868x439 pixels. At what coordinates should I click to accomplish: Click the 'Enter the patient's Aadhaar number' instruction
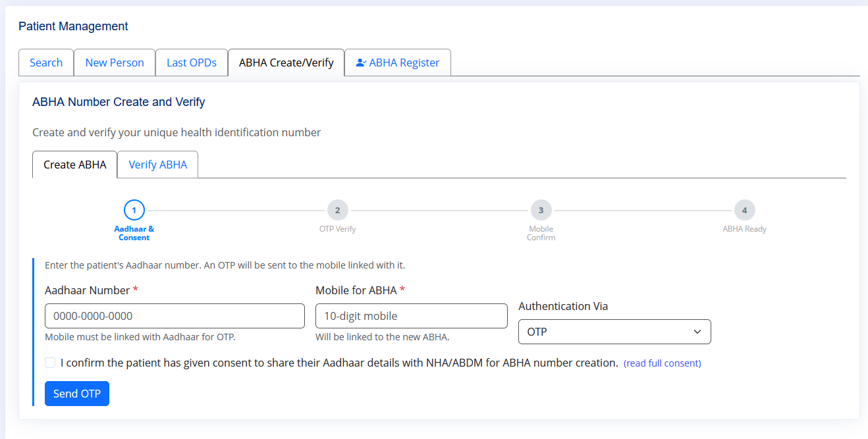[x=225, y=265]
